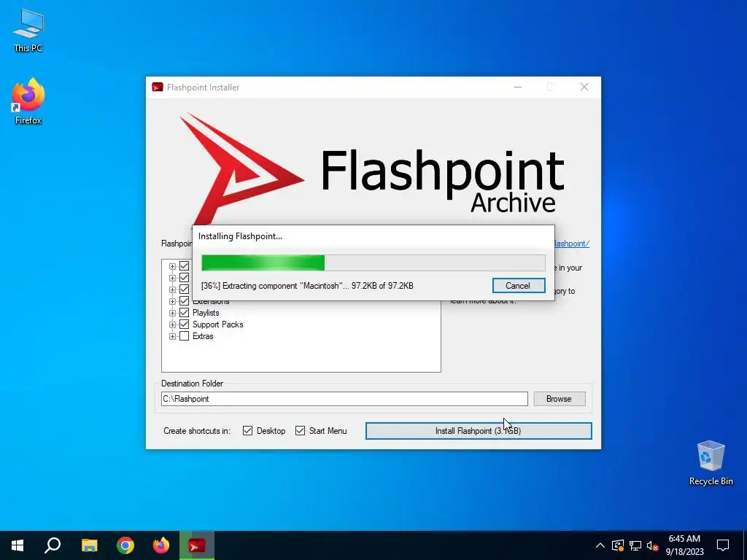Open clock showing 6:45 AM
This screenshot has width=747, height=560.
[684, 545]
